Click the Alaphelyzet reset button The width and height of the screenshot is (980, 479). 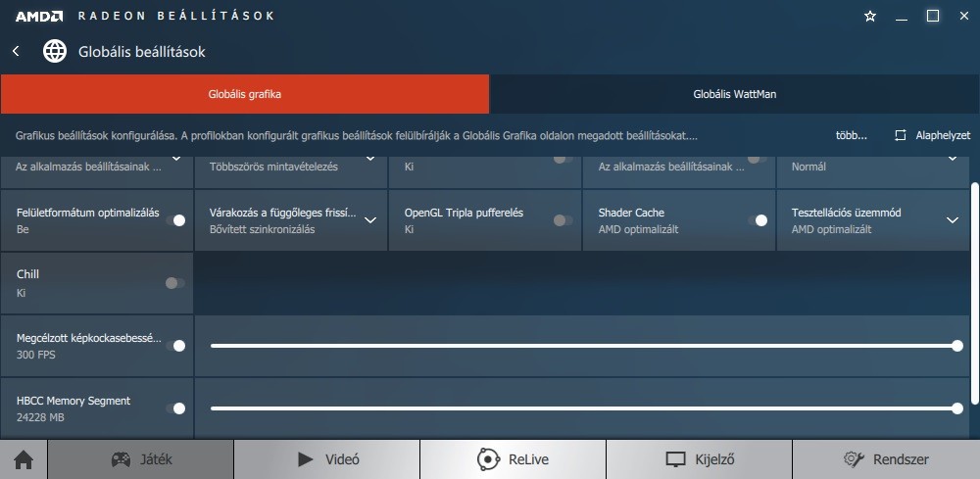coord(932,135)
